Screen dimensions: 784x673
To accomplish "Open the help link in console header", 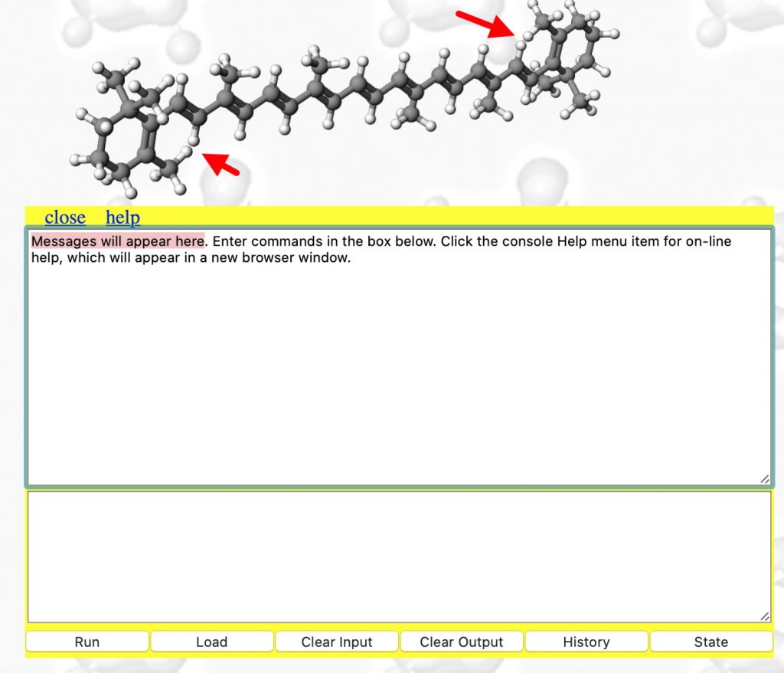I will 122,217.
